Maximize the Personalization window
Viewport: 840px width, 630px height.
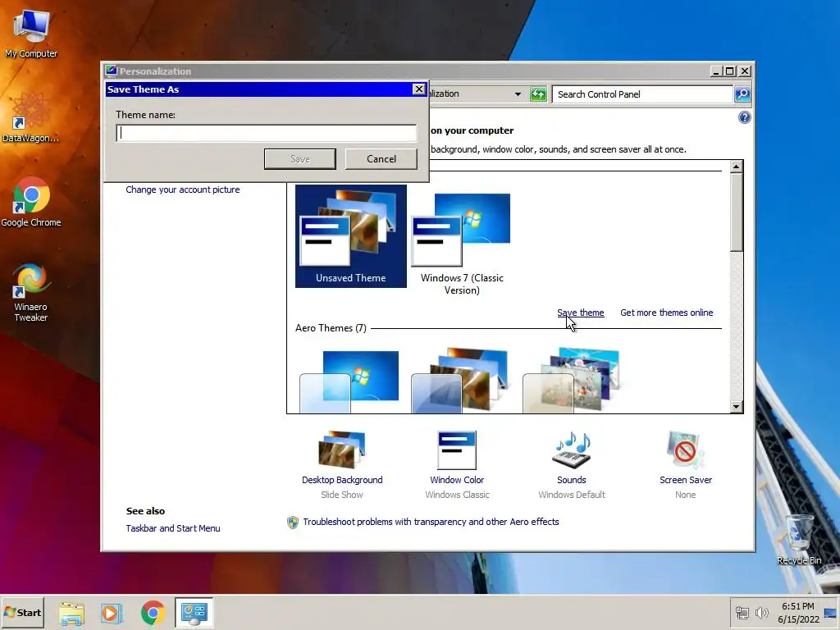click(x=729, y=71)
